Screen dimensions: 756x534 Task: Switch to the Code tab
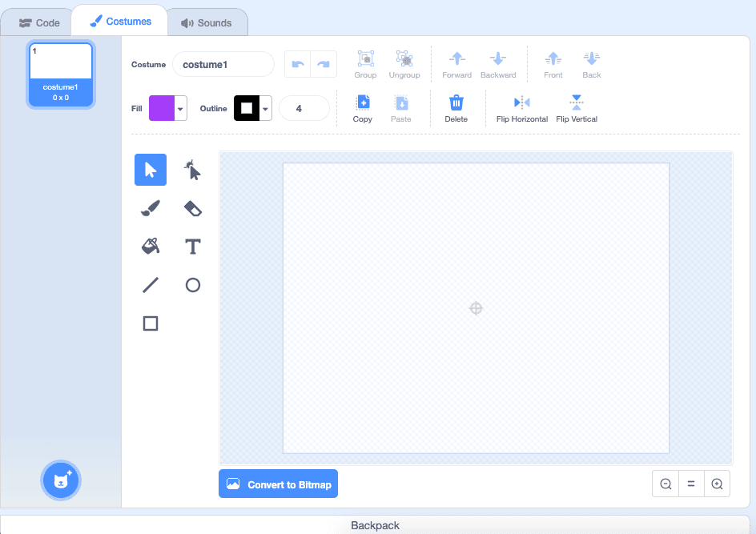(x=39, y=23)
